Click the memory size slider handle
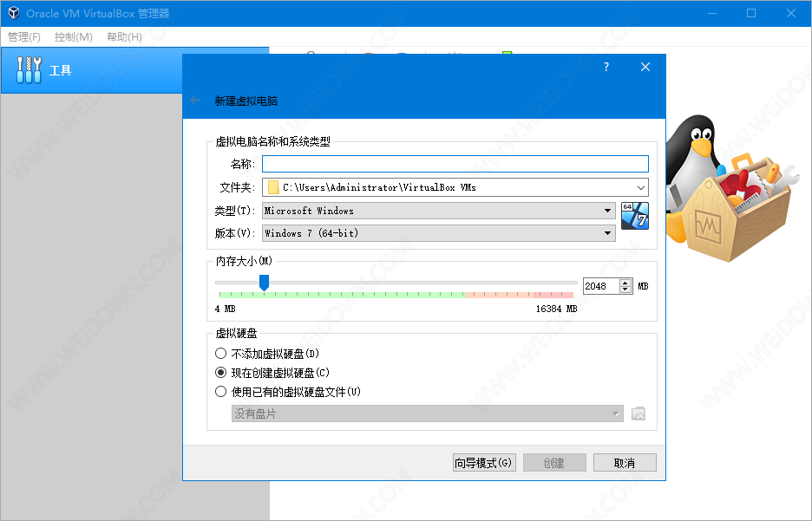Image resolution: width=812 pixels, height=521 pixels. pyautogui.click(x=264, y=283)
